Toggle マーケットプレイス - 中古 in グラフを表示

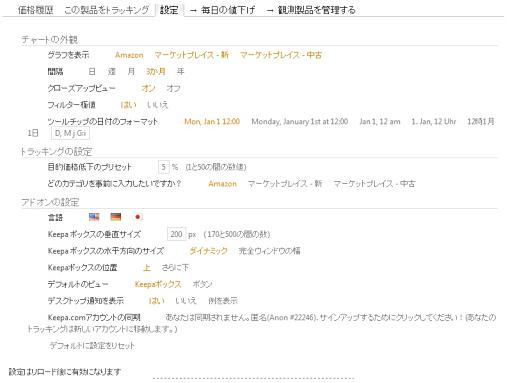pos(281,55)
